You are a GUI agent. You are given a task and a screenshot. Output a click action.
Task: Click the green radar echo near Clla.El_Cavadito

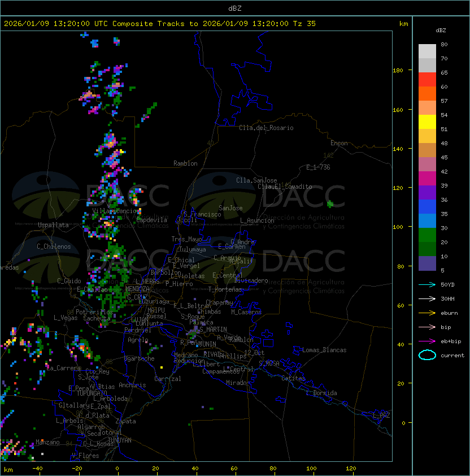[x=330, y=204]
